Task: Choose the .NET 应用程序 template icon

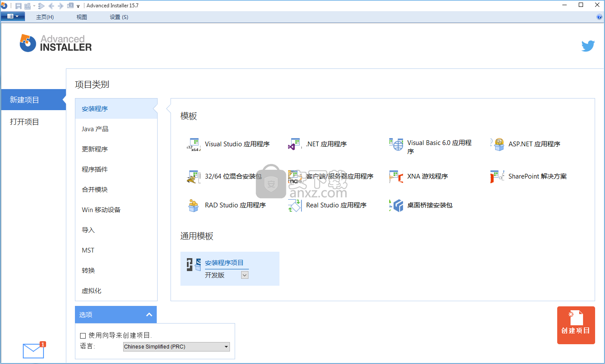Action: (295, 145)
